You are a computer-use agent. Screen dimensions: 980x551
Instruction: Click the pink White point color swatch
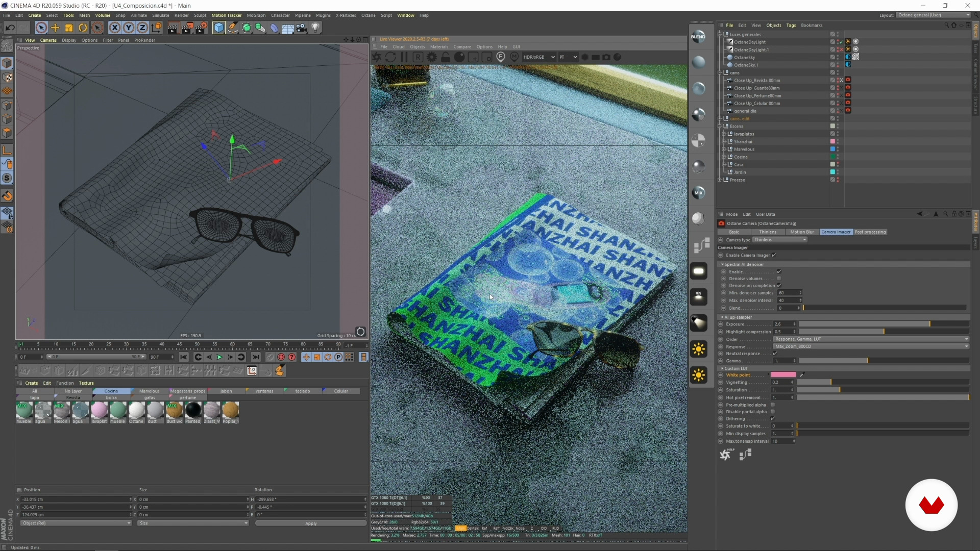click(783, 374)
